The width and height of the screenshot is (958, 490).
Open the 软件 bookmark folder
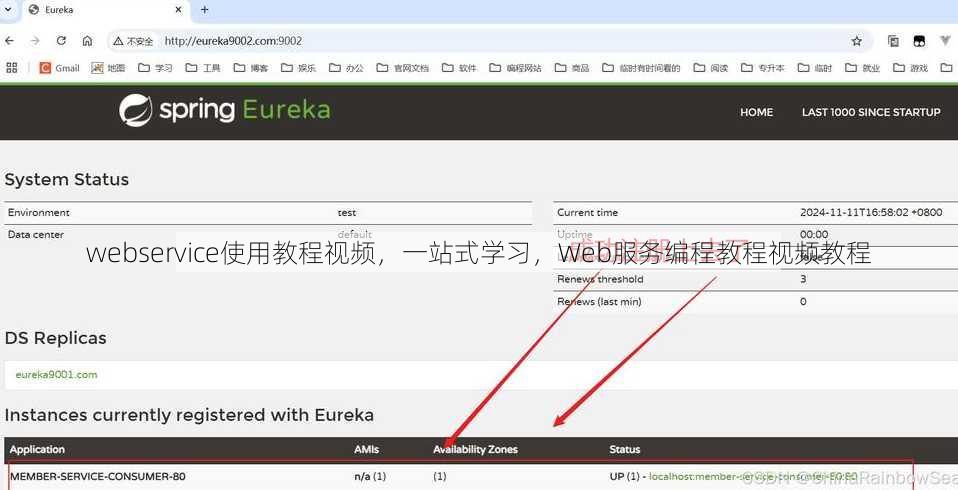(459, 68)
